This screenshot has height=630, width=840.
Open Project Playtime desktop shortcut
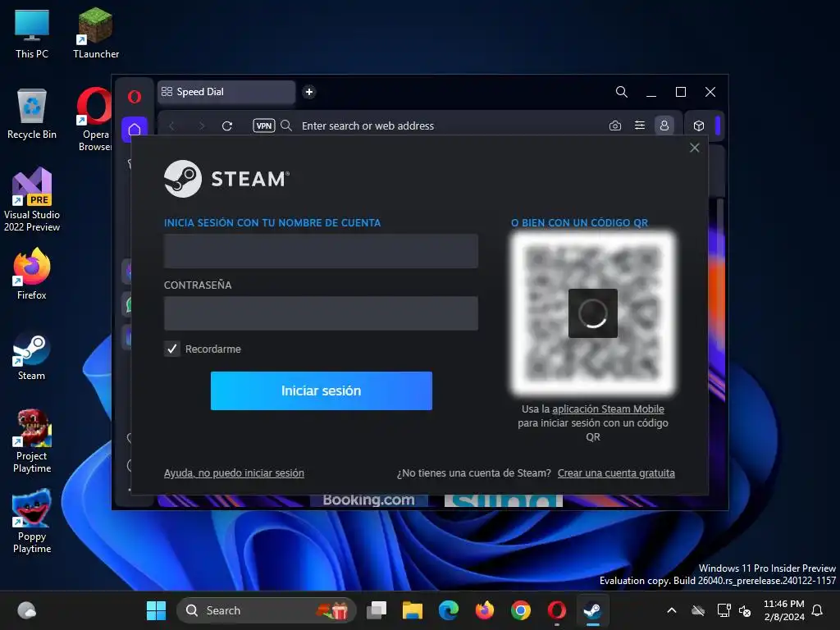[x=32, y=441]
